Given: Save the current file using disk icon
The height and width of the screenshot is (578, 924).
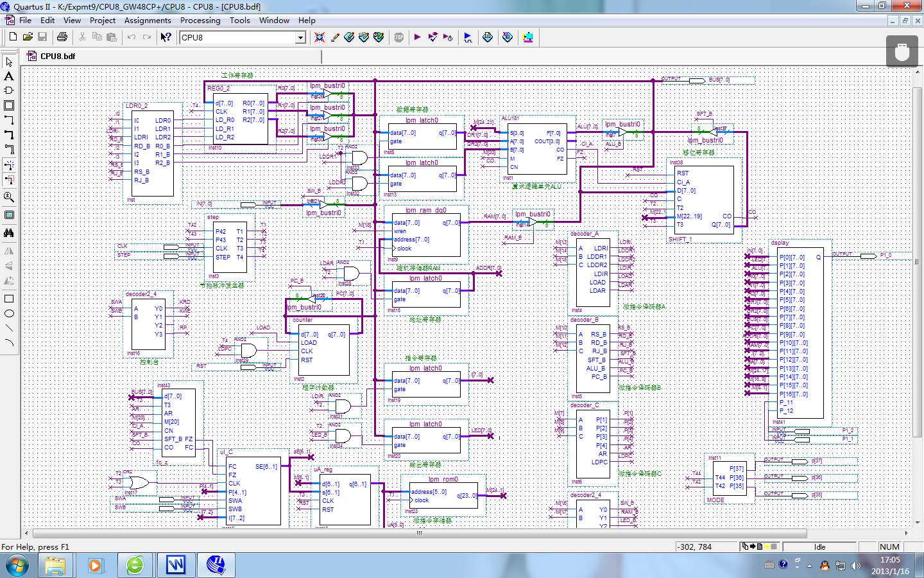Looking at the screenshot, I should (42, 37).
